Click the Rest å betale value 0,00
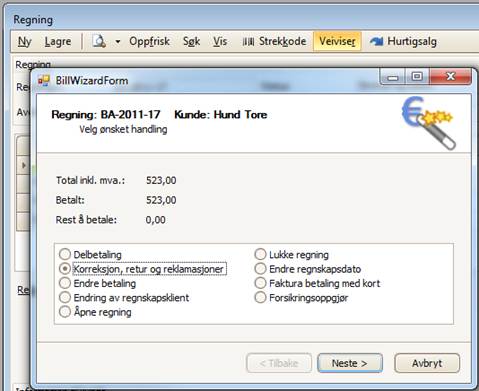Screen dimensions: 479x391 coord(155,220)
